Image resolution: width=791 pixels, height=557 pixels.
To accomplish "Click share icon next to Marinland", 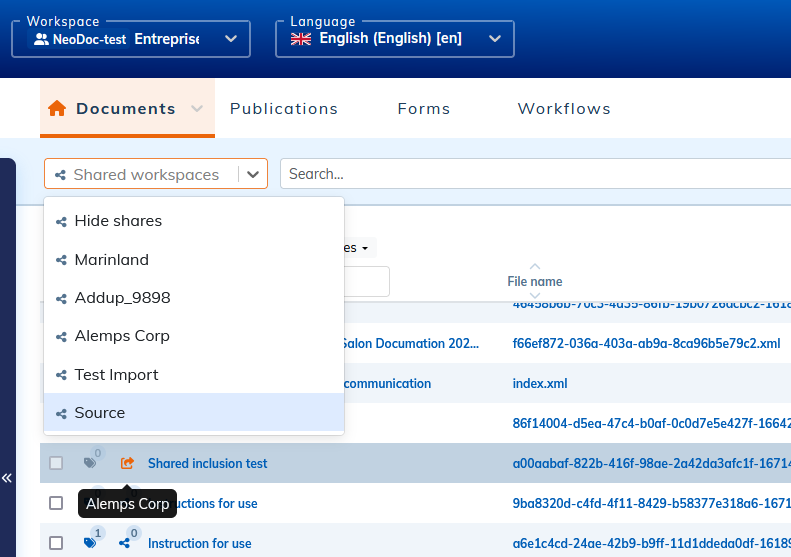I will [x=61, y=260].
